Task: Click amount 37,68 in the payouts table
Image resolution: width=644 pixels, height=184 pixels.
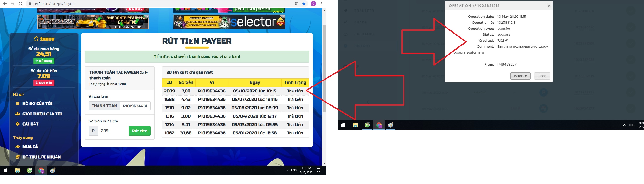Action: (186, 133)
